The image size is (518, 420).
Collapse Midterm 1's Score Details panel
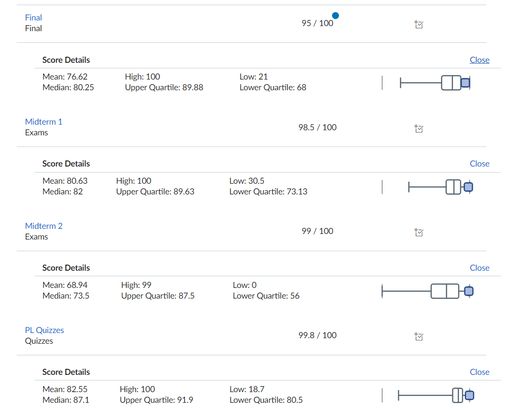[479, 164]
